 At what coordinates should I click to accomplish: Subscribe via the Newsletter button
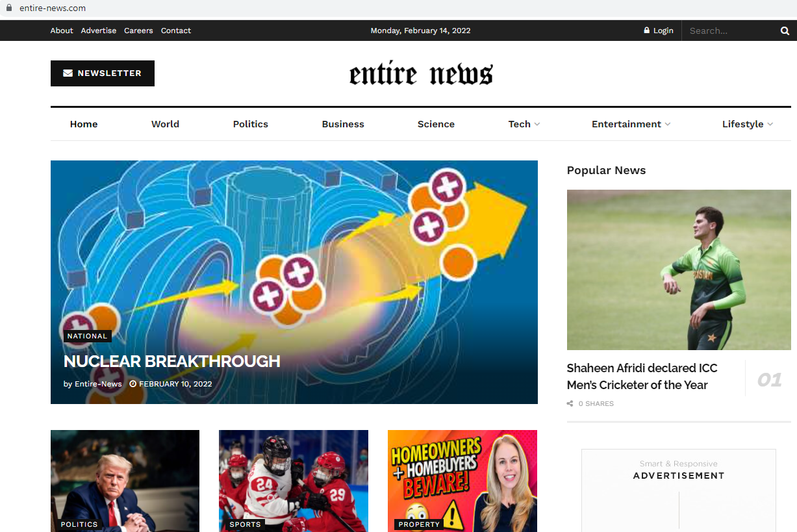point(103,73)
